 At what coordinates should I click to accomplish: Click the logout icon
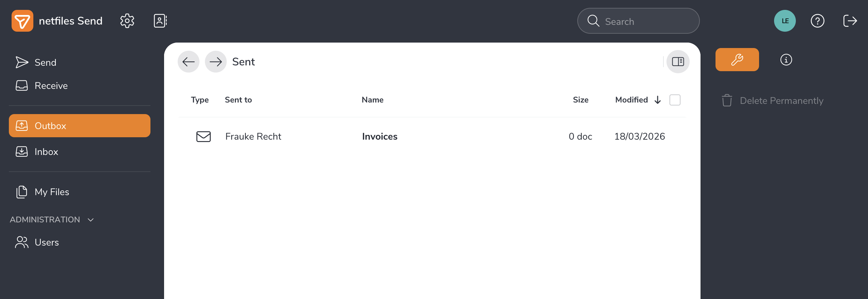point(850,21)
